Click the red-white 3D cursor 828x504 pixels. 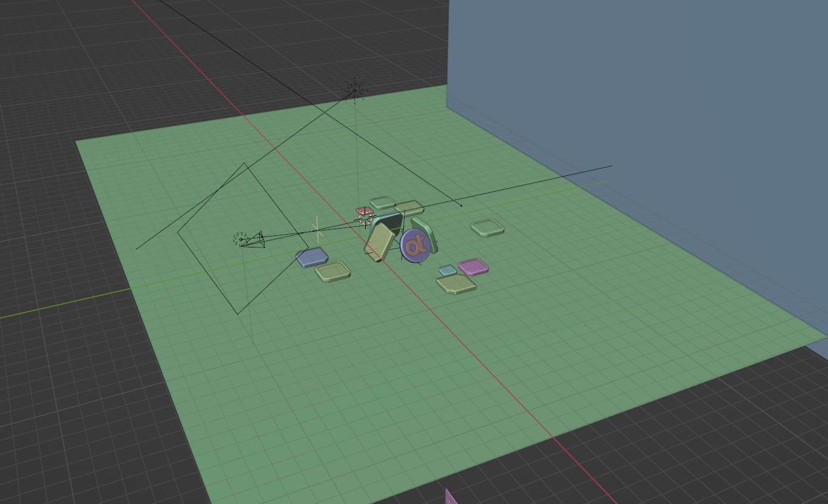pos(365,217)
